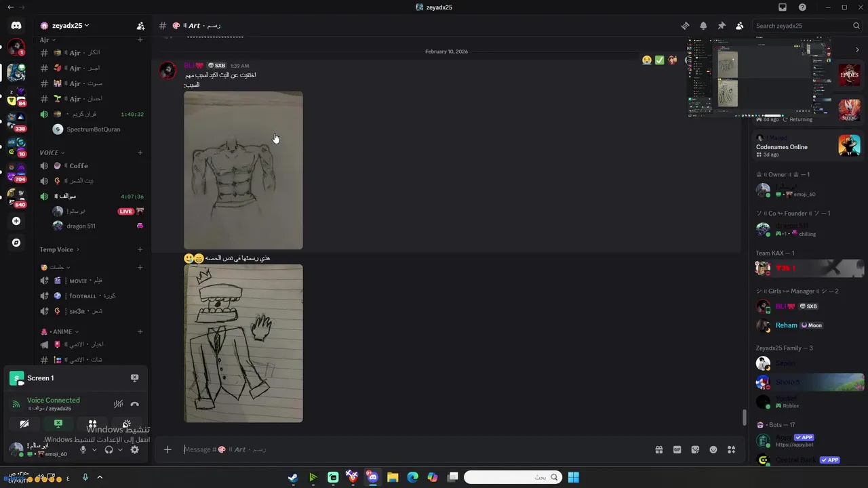Open the emoji picker smiley icon
This screenshot has height=488, width=868.
click(713, 449)
